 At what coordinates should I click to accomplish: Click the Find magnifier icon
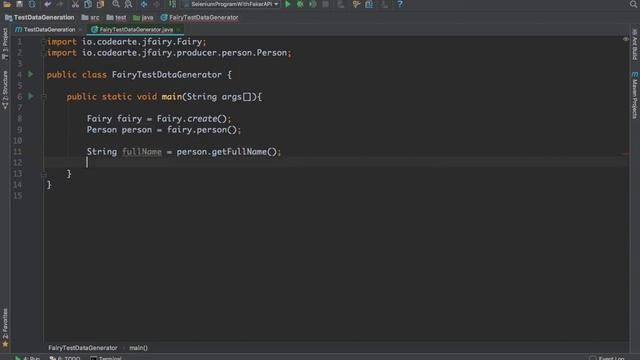click(x=116, y=4)
